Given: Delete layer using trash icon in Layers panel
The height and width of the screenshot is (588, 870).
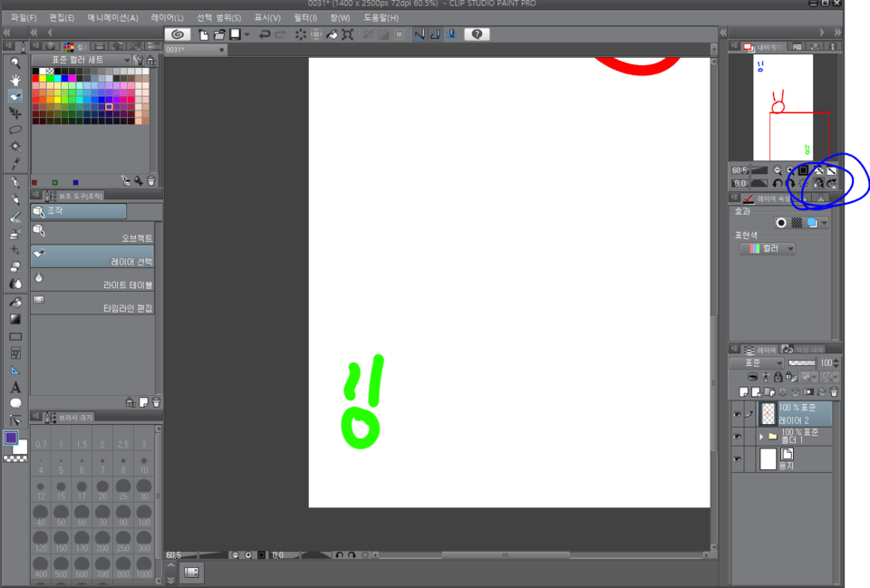Looking at the screenshot, I should pos(834,392).
